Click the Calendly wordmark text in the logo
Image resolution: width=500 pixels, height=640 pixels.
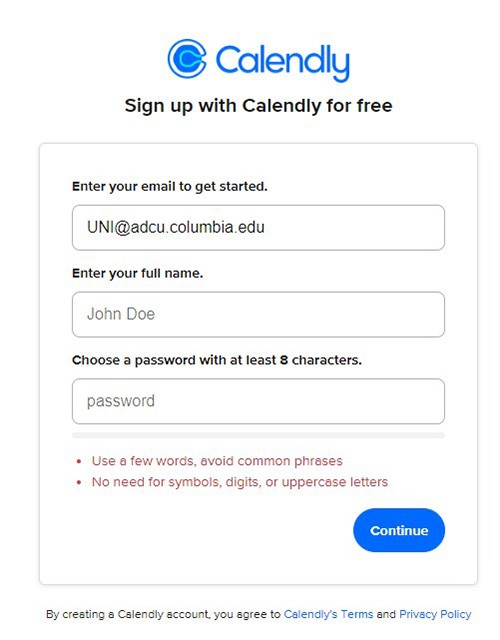tap(282, 62)
